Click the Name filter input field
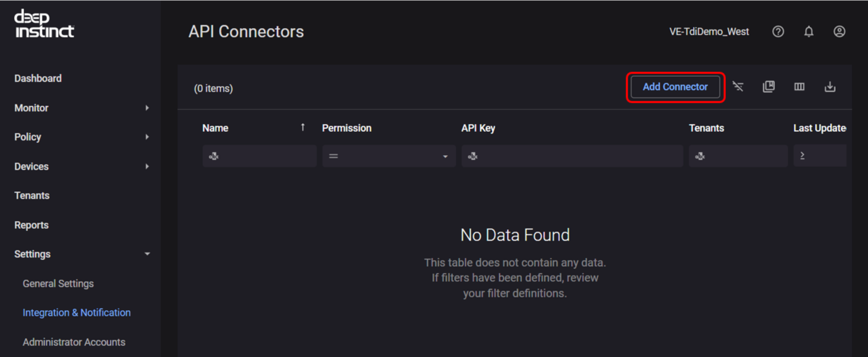The width and height of the screenshot is (868, 357). (x=265, y=156)
